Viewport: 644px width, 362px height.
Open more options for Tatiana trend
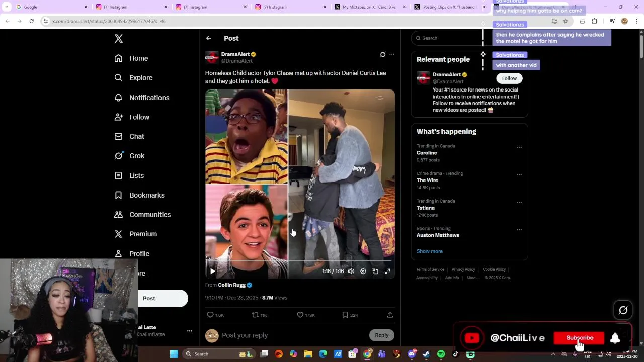[x=519, y=202]
